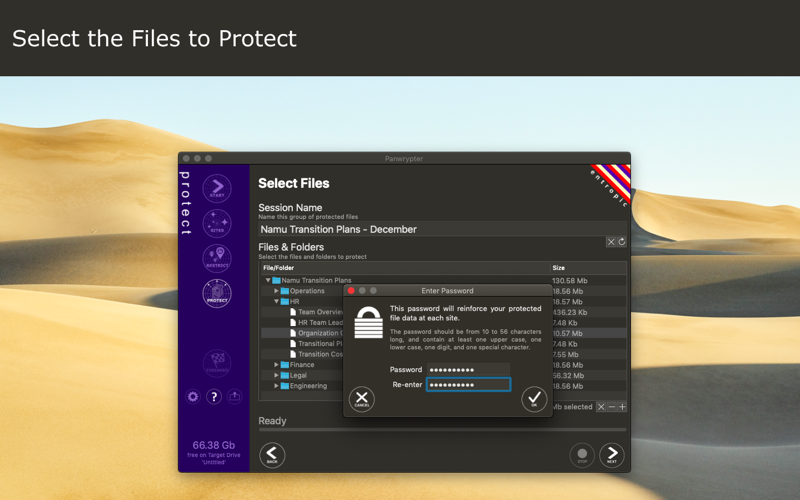Click the 66.38 Gb free space text

(214, 445)
